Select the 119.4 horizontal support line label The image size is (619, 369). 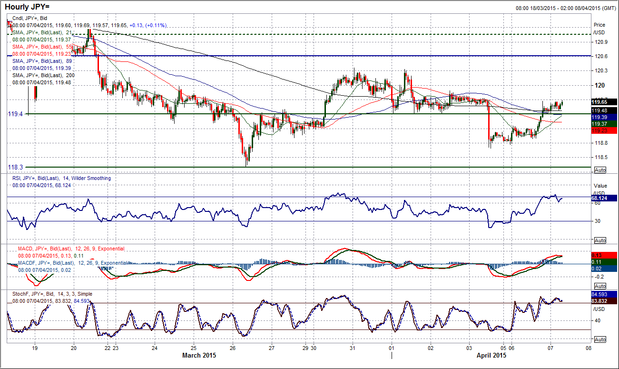pyautogui.click(x=15, y=114)
